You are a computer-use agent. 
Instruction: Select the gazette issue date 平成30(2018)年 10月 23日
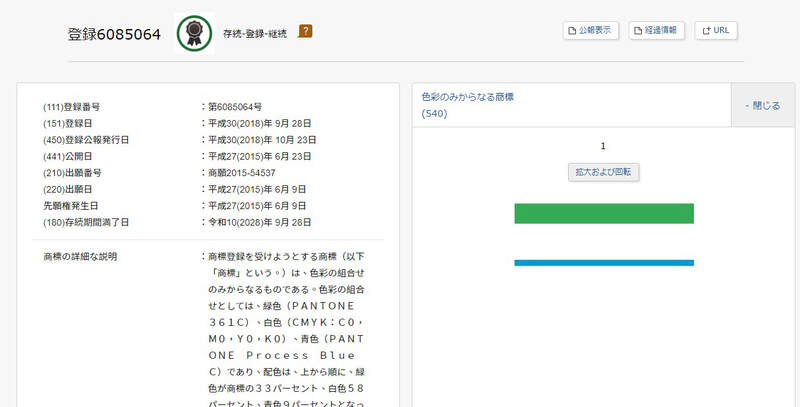tap(262, 140)
